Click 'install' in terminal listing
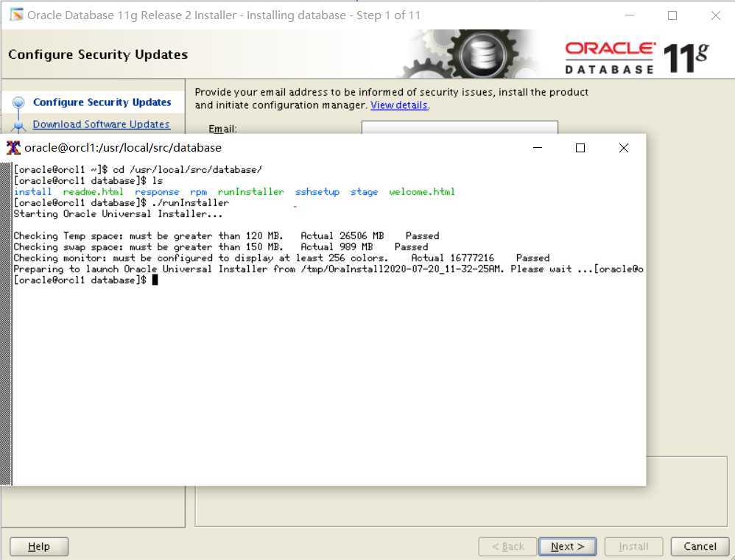The height and width of the screenshot is (560, 735). point(32,191)
